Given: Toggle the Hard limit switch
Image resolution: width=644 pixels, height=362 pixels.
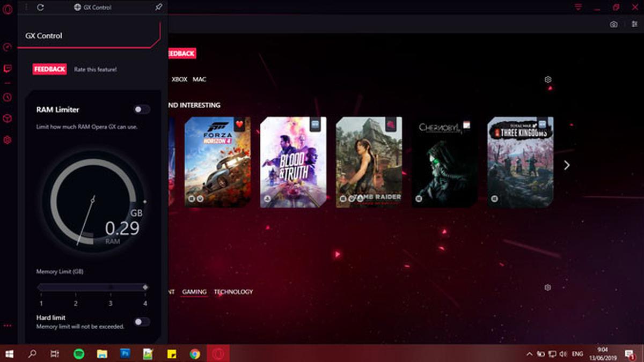Looking at the screenshot, I should 142,322.
